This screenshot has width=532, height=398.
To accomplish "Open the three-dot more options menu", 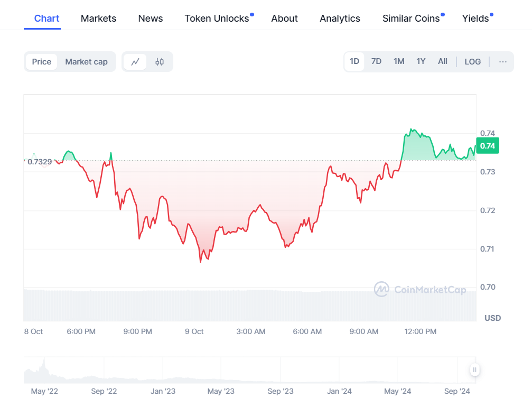I will click(502, 62).
